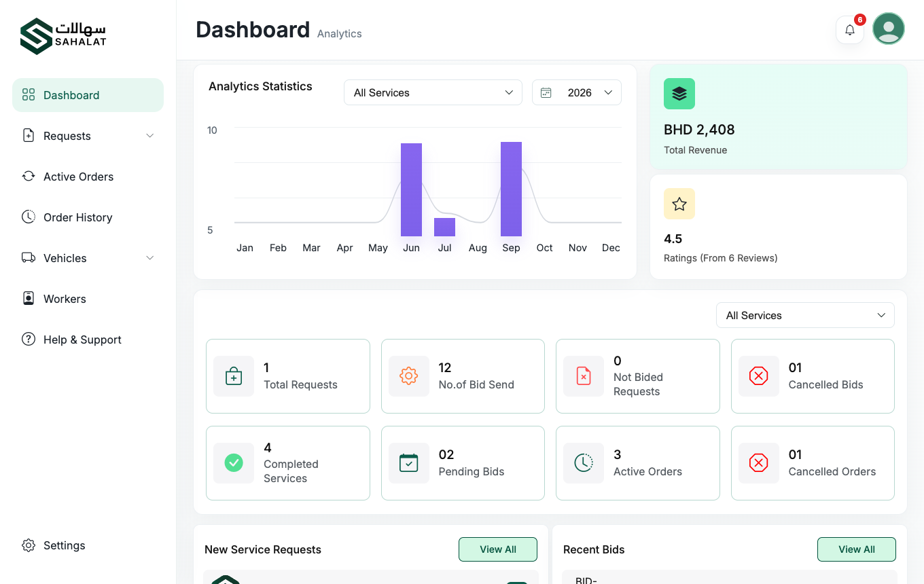Open Workers from sidebar
The height and width of the screenshot is (584, 924).
[88, 299]
